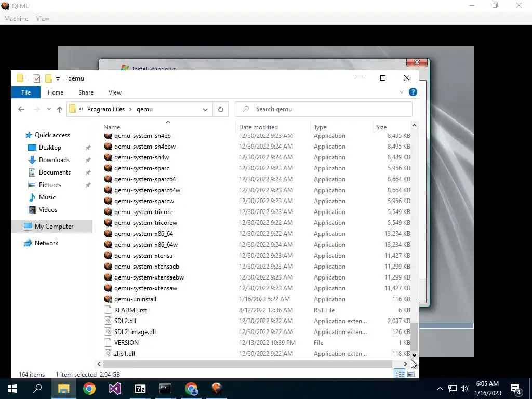This screenshot has height=399, width=532.
Task: Select the qemu-system-xtensa application icon
Action: (x=108, y=255)
